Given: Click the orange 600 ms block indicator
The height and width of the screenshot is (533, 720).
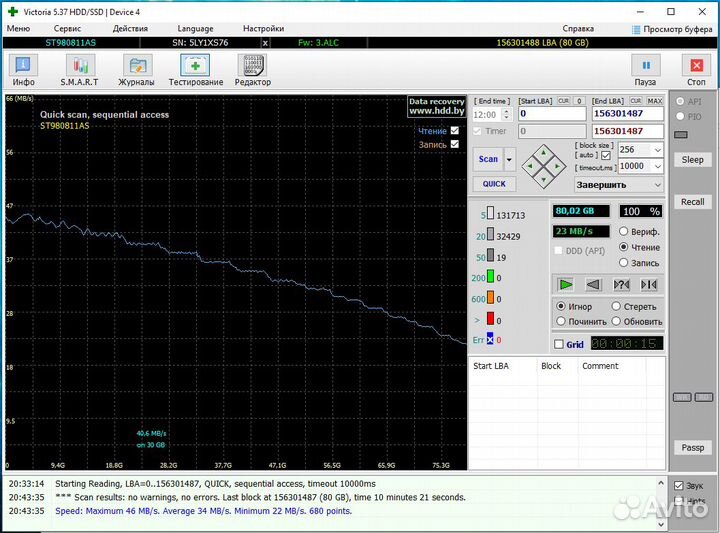Looking at the screenshot, I should [490, 297].
